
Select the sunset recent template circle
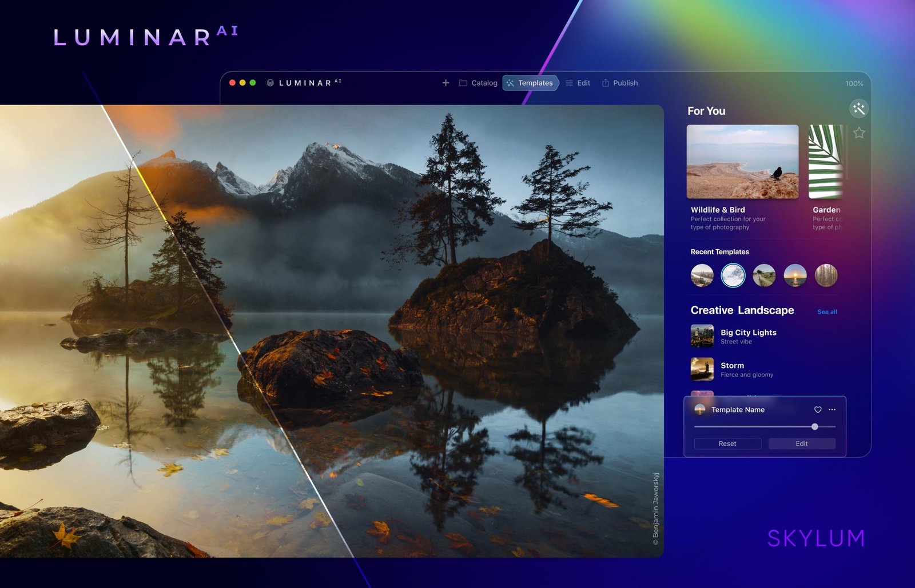pyautogui.click(x=795, y=275)
